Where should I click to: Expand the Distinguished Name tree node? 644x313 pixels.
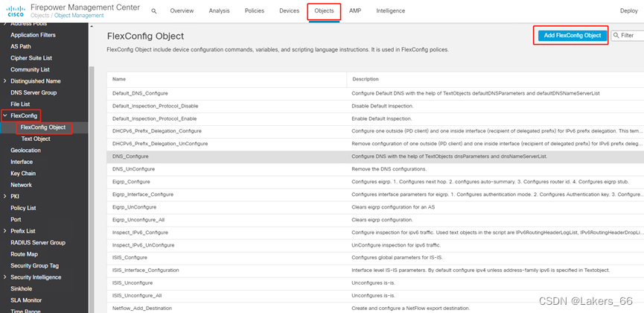(4, 81)
